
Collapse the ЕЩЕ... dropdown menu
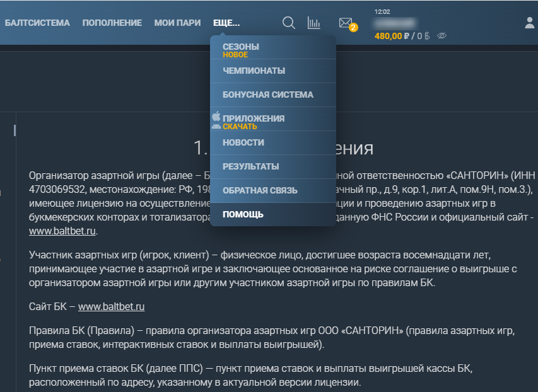coord(226,23)
